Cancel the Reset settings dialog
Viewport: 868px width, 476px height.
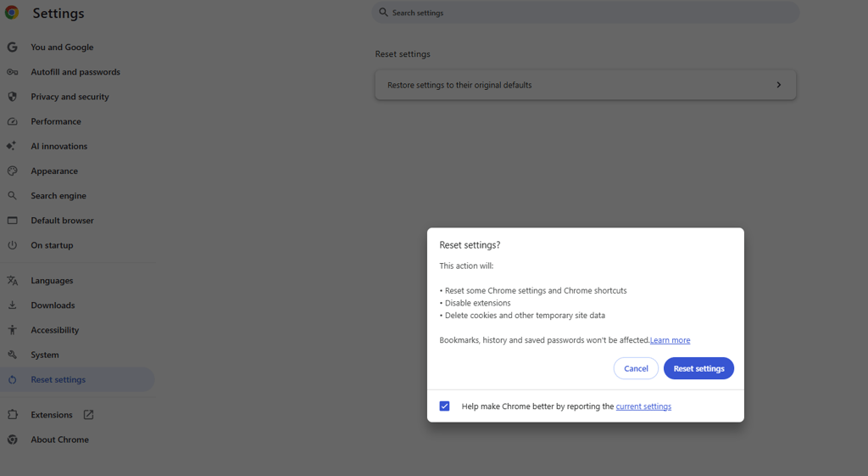[x=636, y=368]
